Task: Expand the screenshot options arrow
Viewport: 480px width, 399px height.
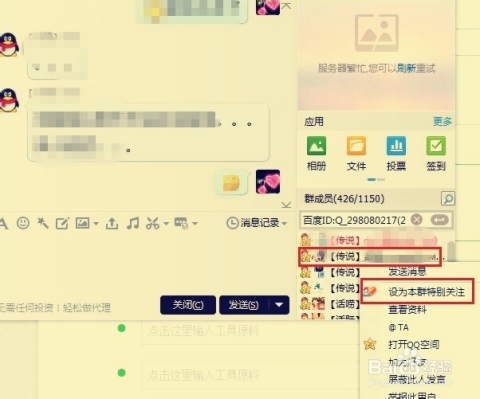Action: pos(166,223)
